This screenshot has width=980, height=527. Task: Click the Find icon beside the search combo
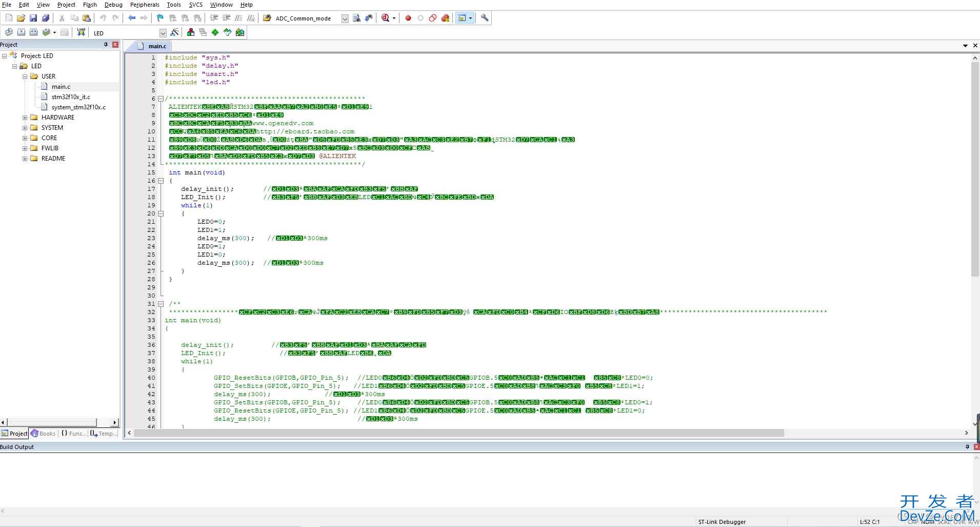click(356, 18)
